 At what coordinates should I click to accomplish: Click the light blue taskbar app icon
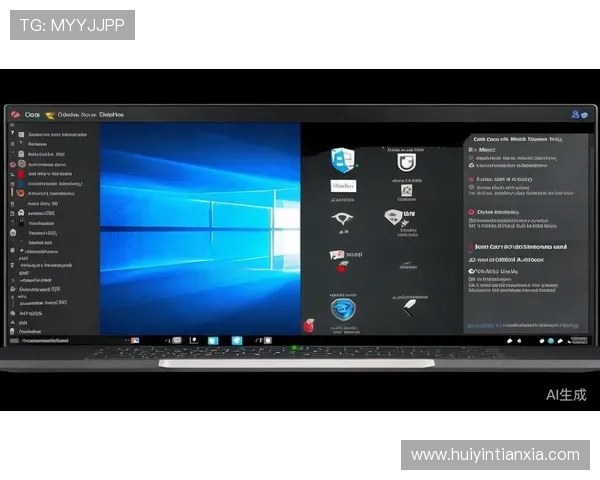pyautogui.click(x=212, y=341)
